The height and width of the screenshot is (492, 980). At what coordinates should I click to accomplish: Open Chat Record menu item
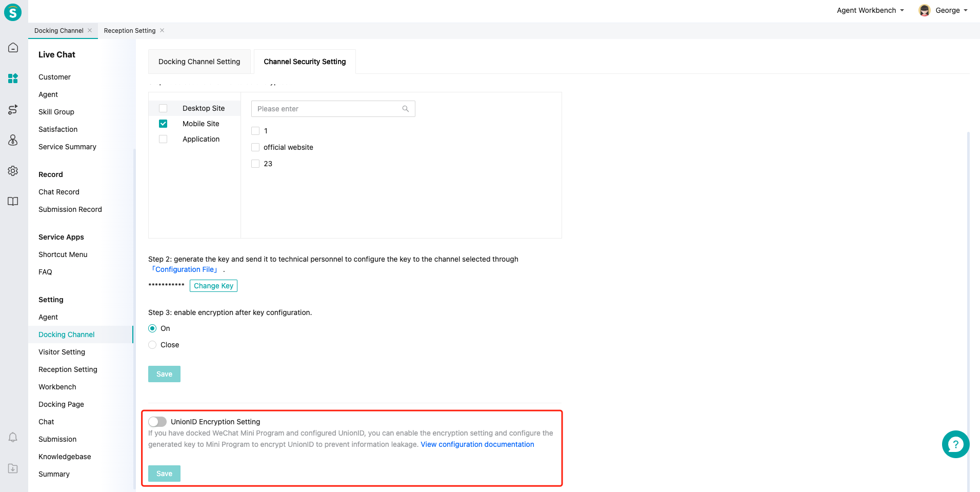click(59, 192)
